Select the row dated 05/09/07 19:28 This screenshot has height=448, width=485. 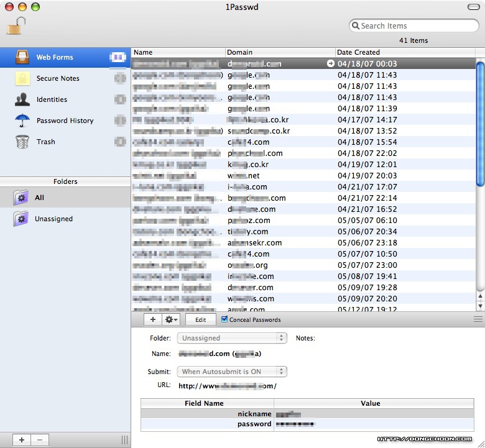pyautogui.click(x=303, y=287)
